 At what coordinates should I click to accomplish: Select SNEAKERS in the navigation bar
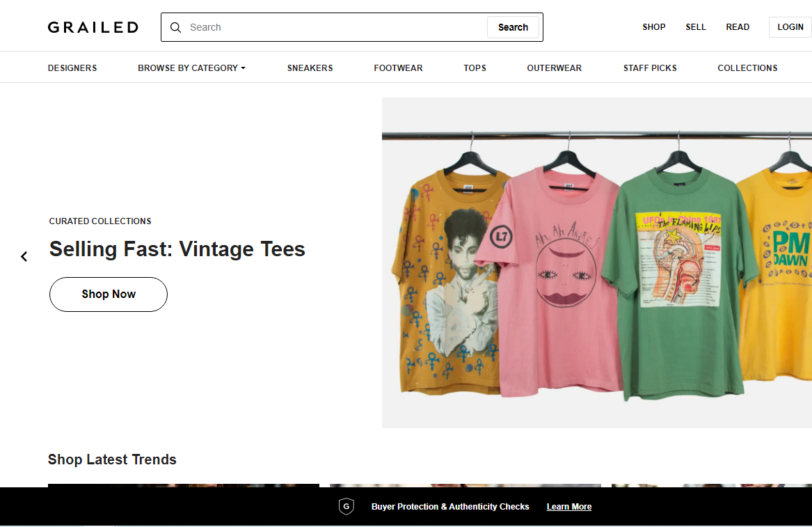(x=310, y=68)
